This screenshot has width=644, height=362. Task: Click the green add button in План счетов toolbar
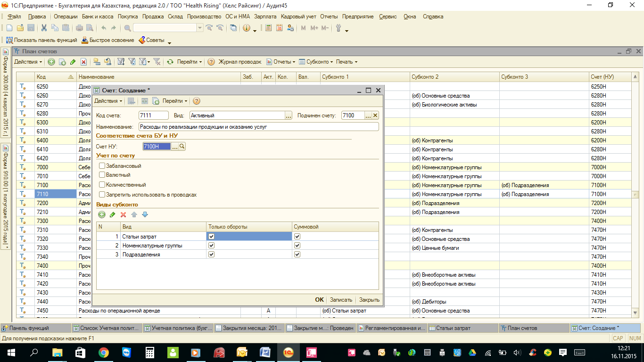click(x=51, y=62)
